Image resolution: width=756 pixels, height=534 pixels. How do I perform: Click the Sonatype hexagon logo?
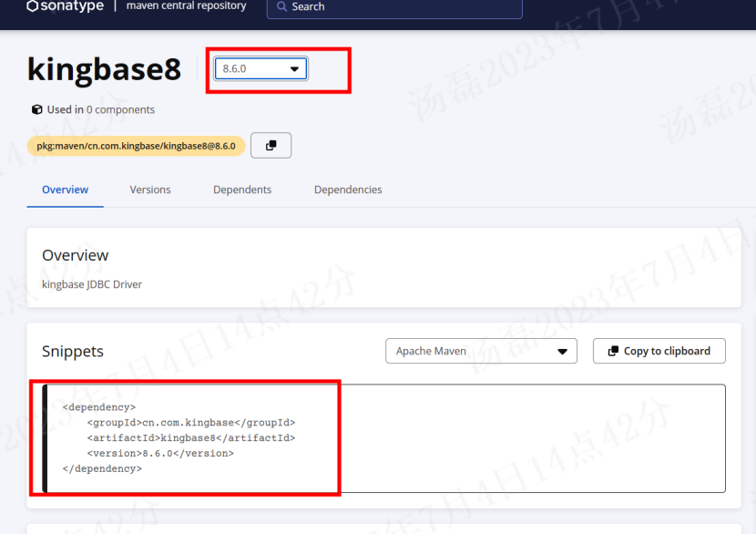coord(32,5)
